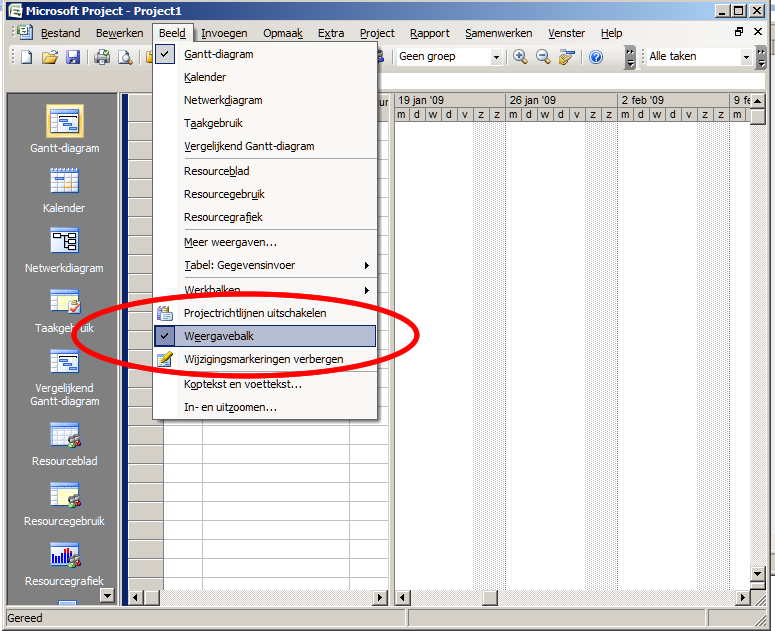Click the Zoom In magnifier icon
The height and width of the screenshot is (631, 775).
coord(520,57)
